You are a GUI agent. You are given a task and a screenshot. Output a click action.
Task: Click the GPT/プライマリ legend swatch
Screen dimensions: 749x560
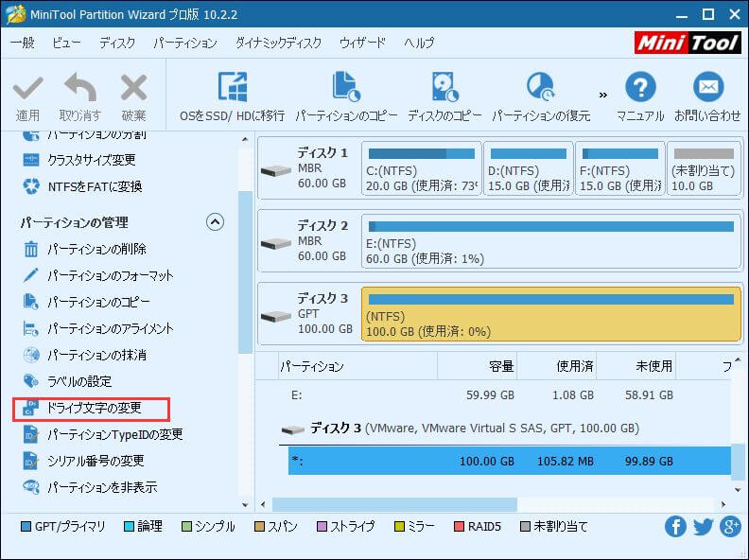(26, 527)
